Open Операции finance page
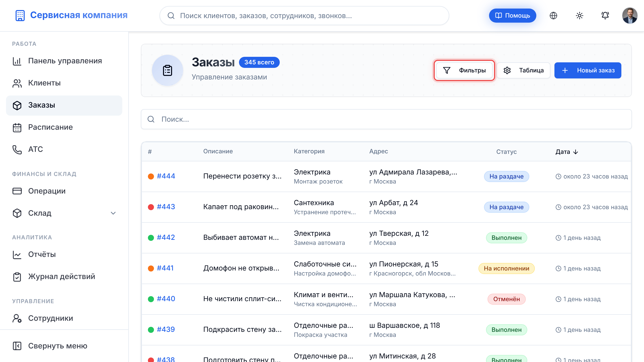 click(x=64, y=191)
